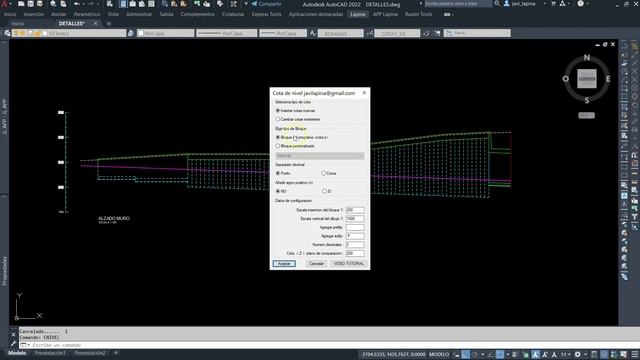Choose 'Bloque del programa' radio option

(x=302, y=137)
